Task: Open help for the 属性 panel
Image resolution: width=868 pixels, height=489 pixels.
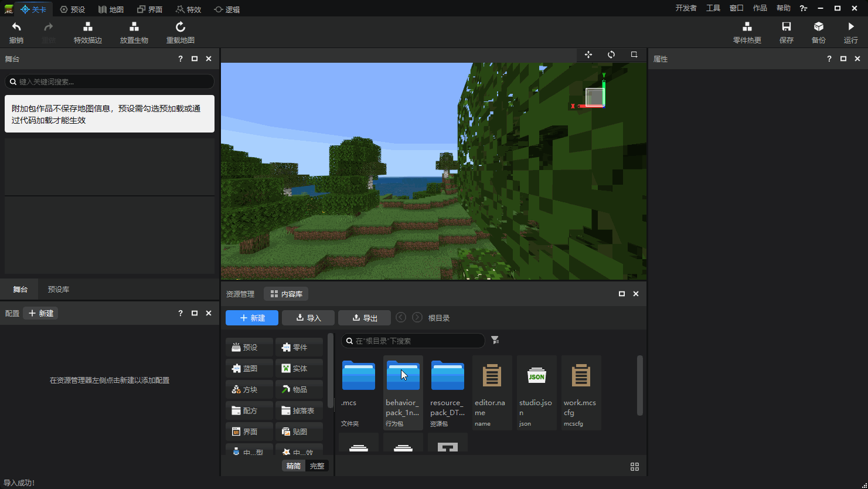Action: click(829, 59)
